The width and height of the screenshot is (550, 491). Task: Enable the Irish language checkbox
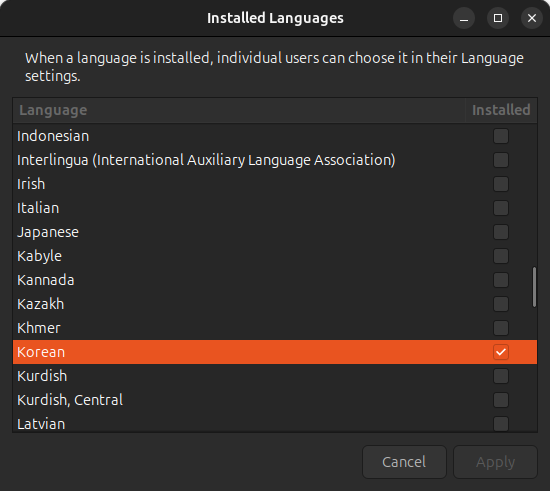coord(501,184)
